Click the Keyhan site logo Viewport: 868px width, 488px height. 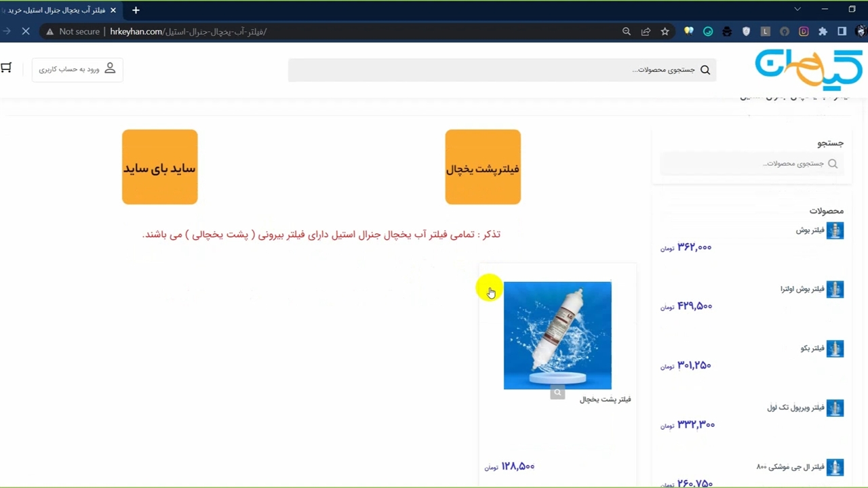pos(808,69)
